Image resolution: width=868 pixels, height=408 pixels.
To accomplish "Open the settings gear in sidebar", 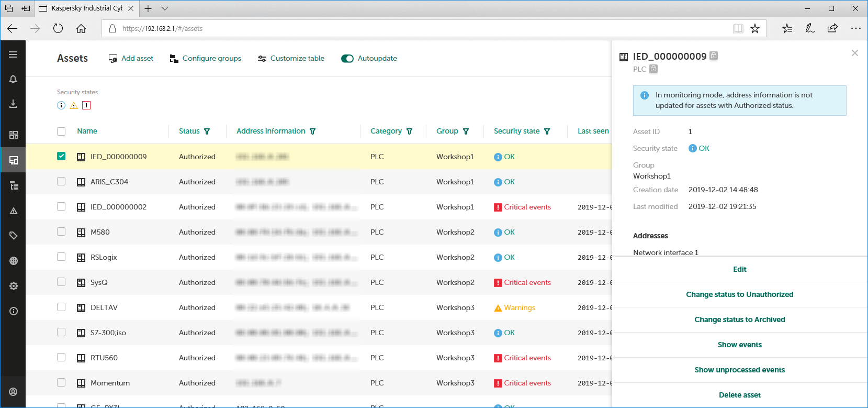I will coord(13,286).
